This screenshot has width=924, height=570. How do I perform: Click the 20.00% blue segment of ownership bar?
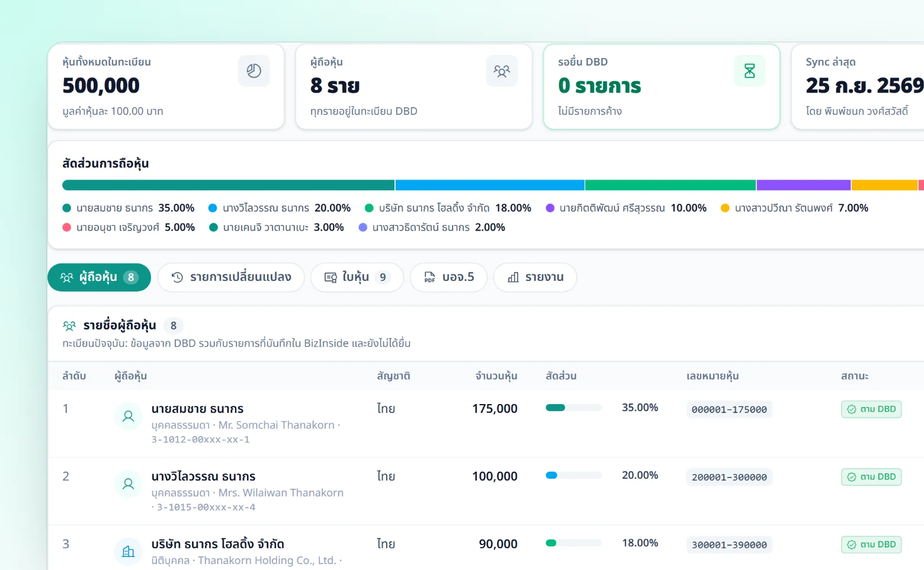[490, 185]
